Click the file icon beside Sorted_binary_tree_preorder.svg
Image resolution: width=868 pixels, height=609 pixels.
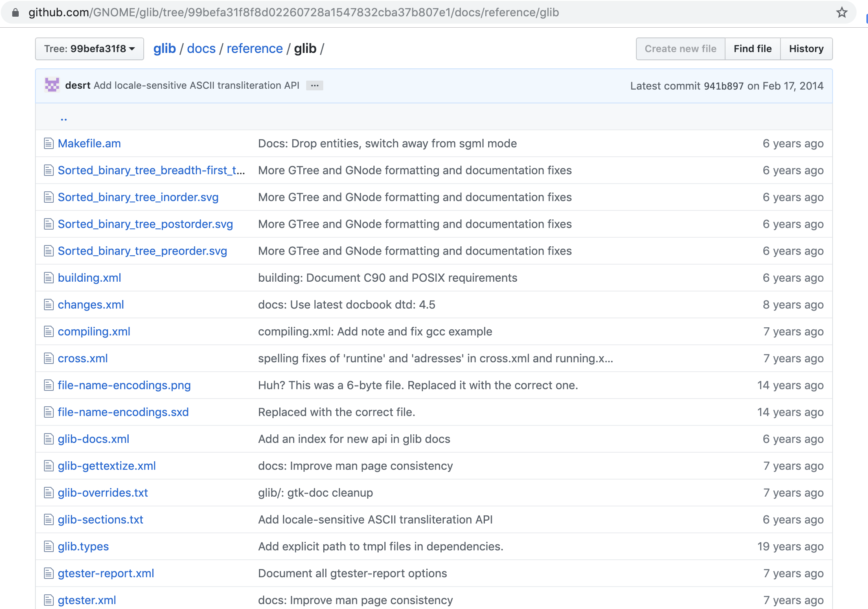(49, 251)
